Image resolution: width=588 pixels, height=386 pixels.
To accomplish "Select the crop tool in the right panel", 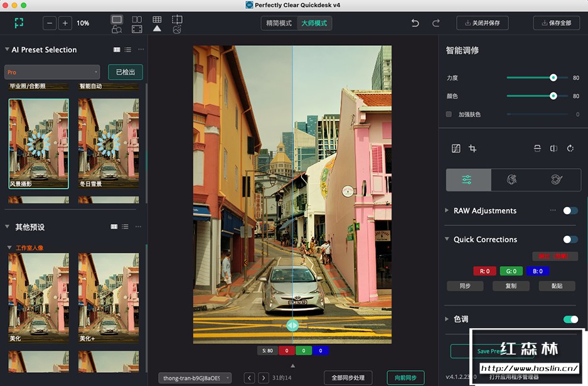I will pyautogui.click(x=473, y=149).
